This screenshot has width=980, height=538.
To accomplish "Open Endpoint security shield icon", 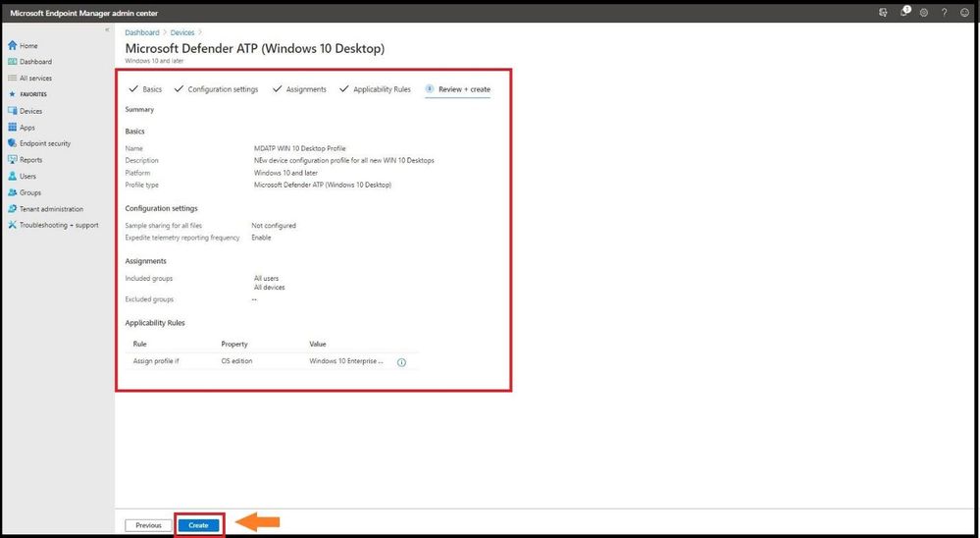I will tap(13, 143).
